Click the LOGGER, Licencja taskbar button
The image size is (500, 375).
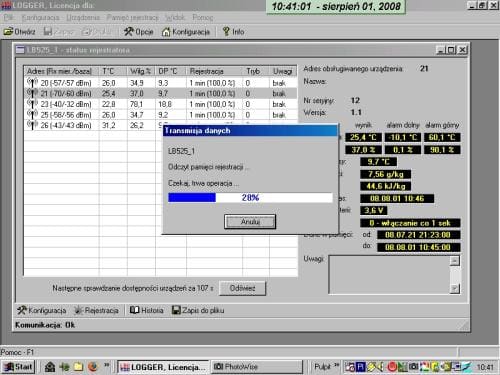pyautogui.click(x=163, y=367)
